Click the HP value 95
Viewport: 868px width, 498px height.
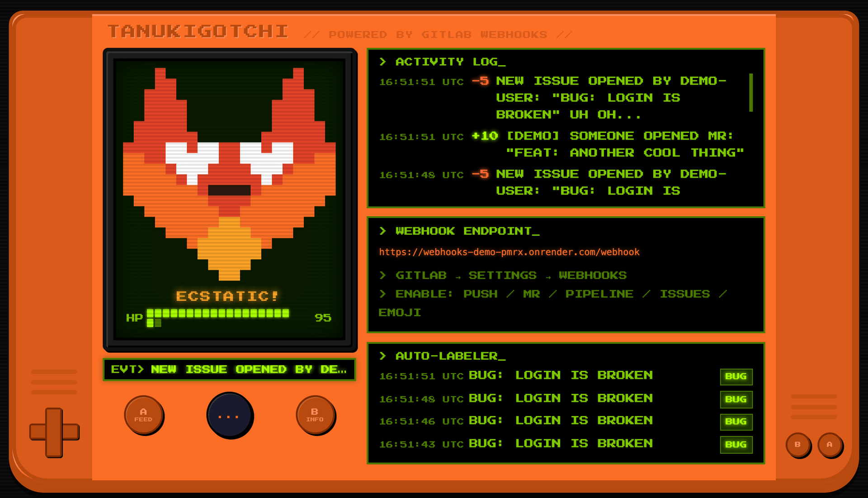click(x=323, y=318)
